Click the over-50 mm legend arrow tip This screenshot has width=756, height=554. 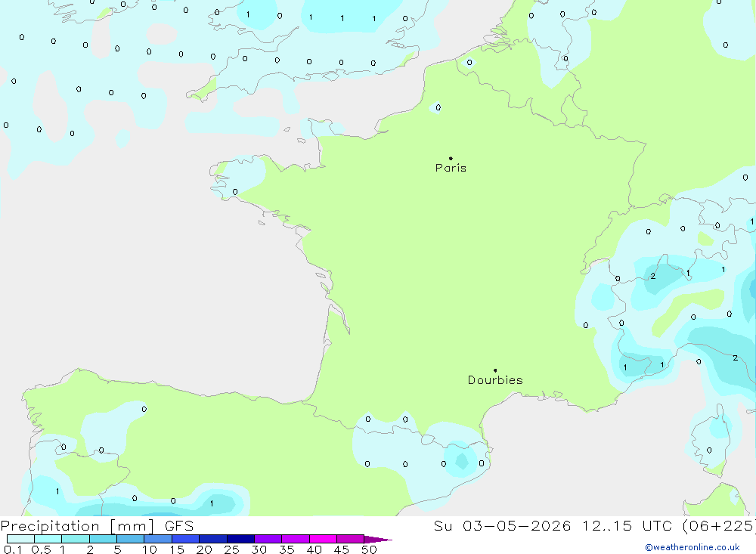pyautogui.click(x=378, y=540)
